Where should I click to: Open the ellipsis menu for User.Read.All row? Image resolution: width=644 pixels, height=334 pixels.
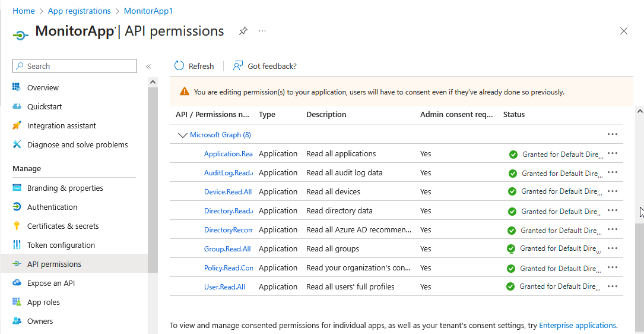(613, 286)
